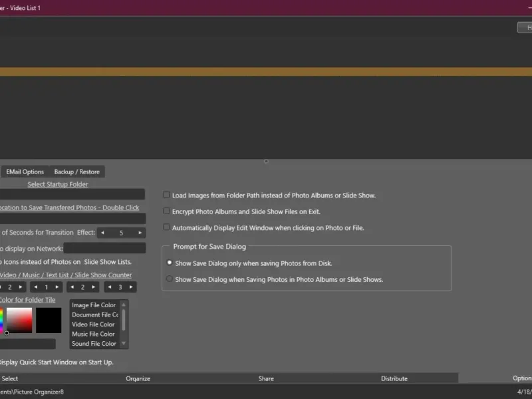Switch to Backup / Restore tab

[77, 172]
